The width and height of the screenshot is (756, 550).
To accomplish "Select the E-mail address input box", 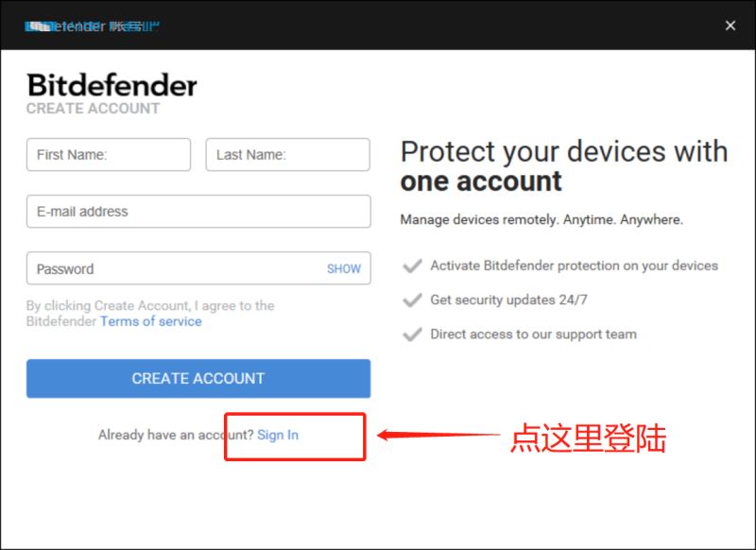I will (x=198, y=212).
